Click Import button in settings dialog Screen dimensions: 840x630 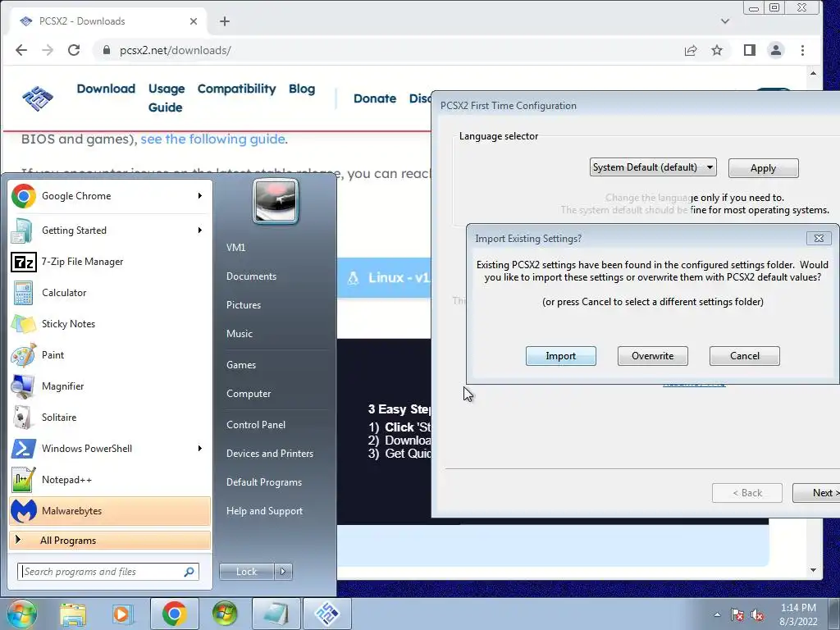tap(561, 356)
